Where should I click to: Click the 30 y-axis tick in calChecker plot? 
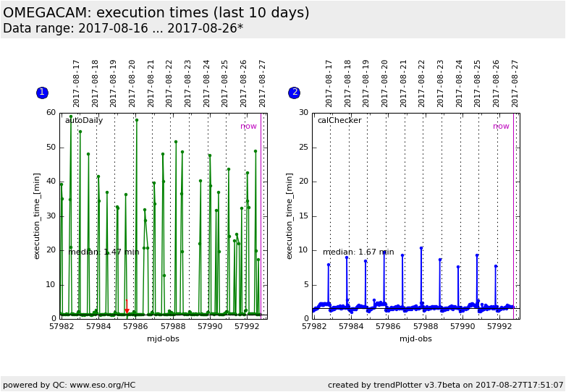pos(304,113)
